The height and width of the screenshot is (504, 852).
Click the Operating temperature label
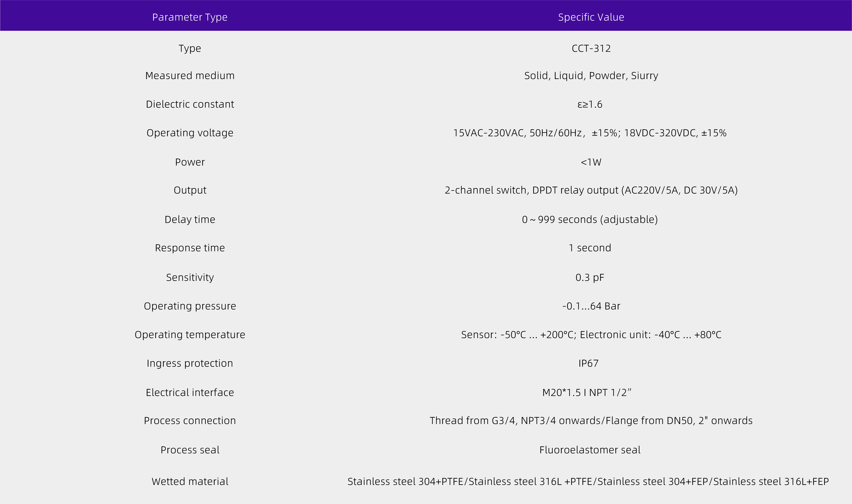190,335
